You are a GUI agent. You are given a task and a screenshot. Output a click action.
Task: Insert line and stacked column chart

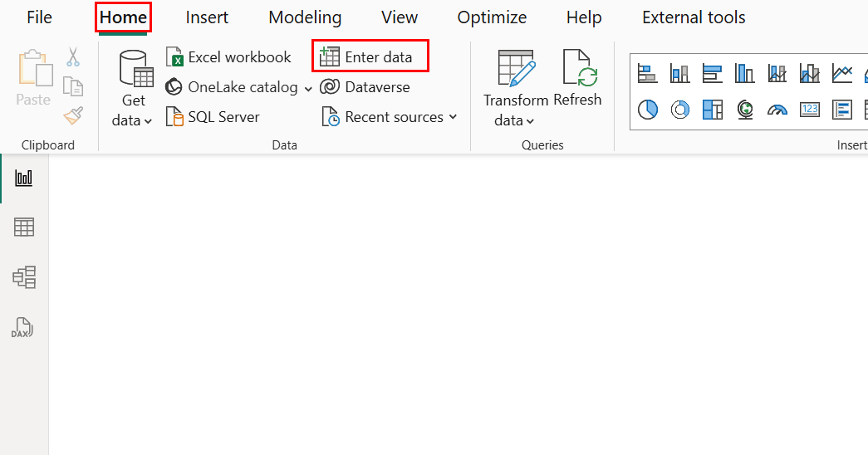tap(777, 73)
